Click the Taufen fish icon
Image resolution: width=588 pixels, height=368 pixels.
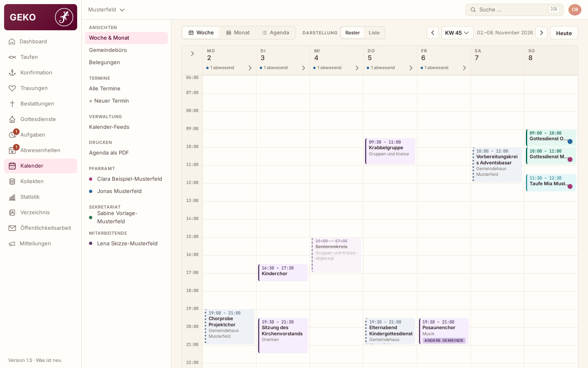12,57
